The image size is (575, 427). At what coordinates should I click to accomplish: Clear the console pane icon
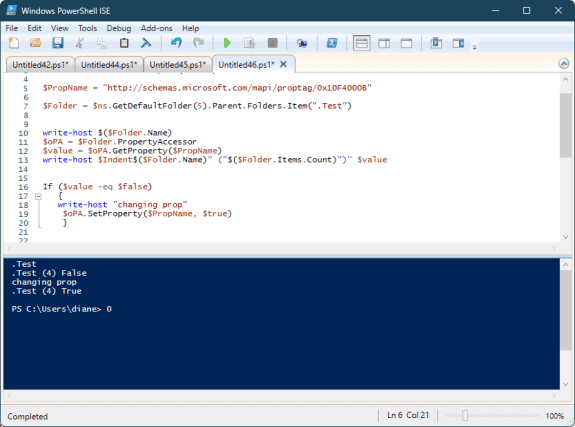(x=146, y=43)
